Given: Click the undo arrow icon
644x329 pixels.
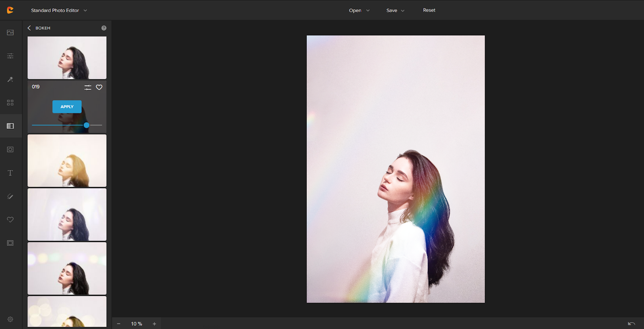Looking at the screenshot, I should (631, 324).
